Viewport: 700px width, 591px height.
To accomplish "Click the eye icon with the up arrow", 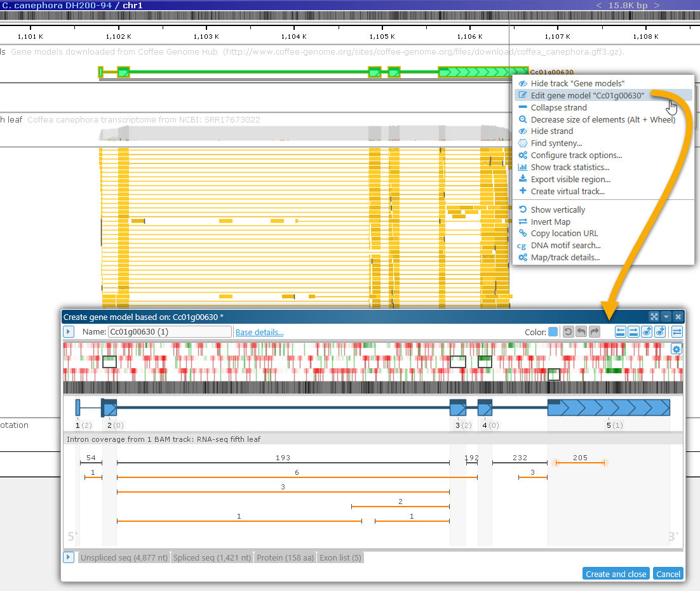I will tap(647, 331).
